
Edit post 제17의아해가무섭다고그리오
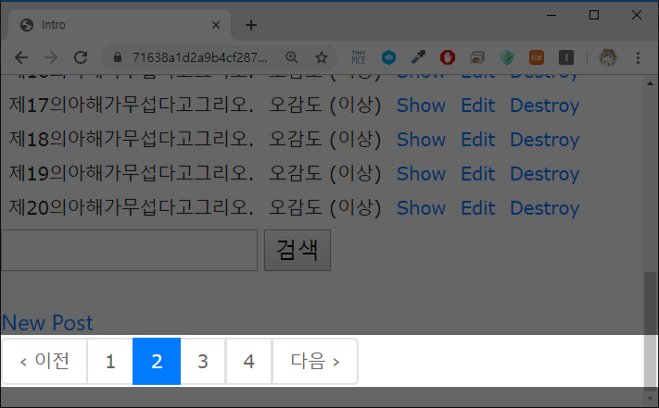pyautogui.click(x=478, y=105)
